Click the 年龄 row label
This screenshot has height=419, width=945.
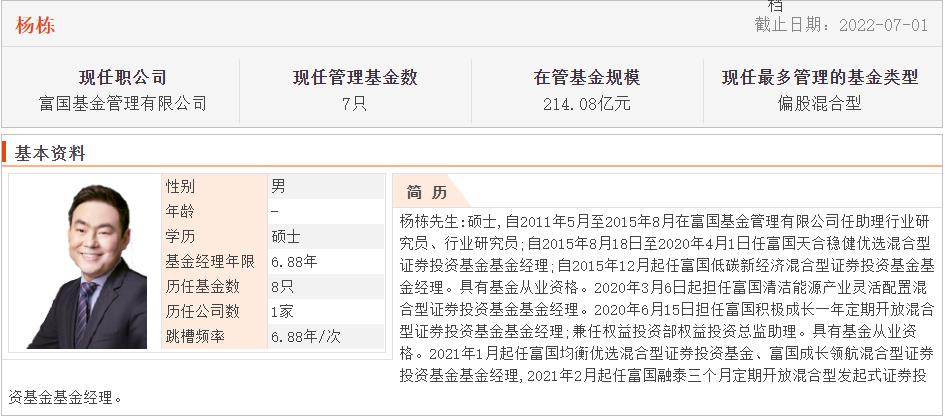tap(180, 212)
